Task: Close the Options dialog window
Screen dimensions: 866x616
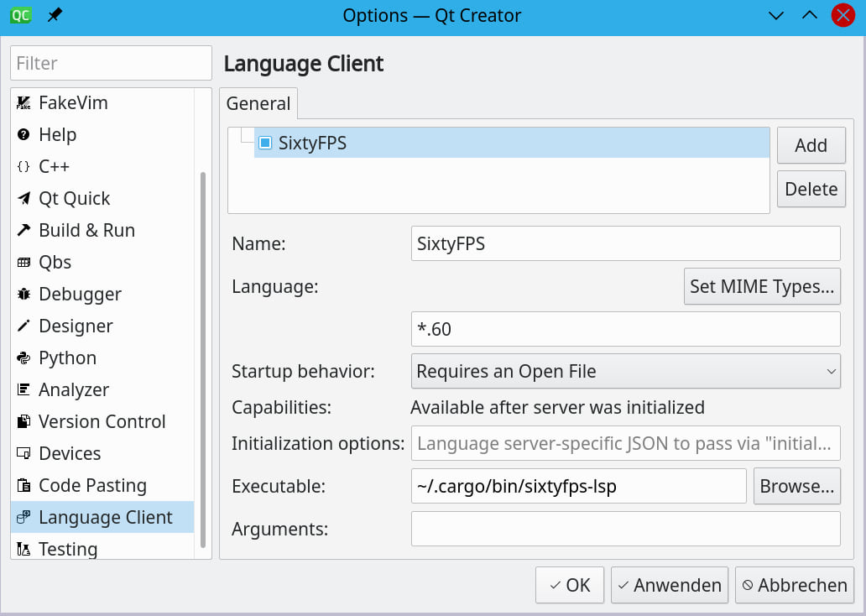Action: coord(843,15)
